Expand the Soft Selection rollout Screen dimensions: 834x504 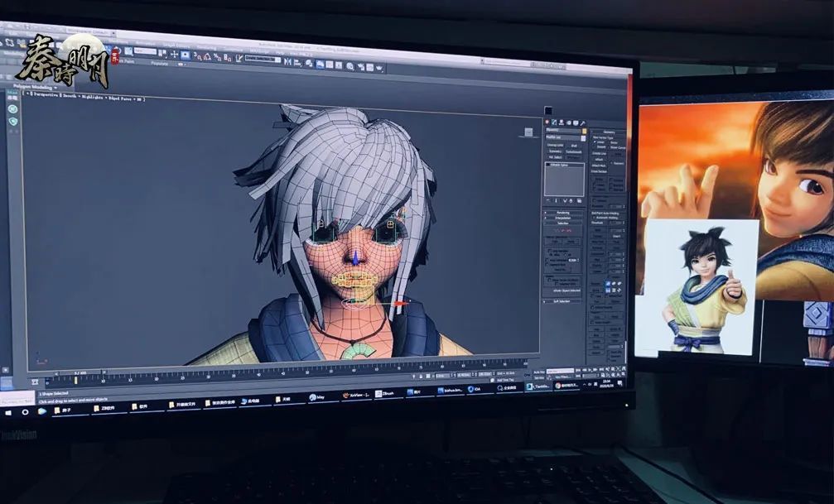coord(562,301)
